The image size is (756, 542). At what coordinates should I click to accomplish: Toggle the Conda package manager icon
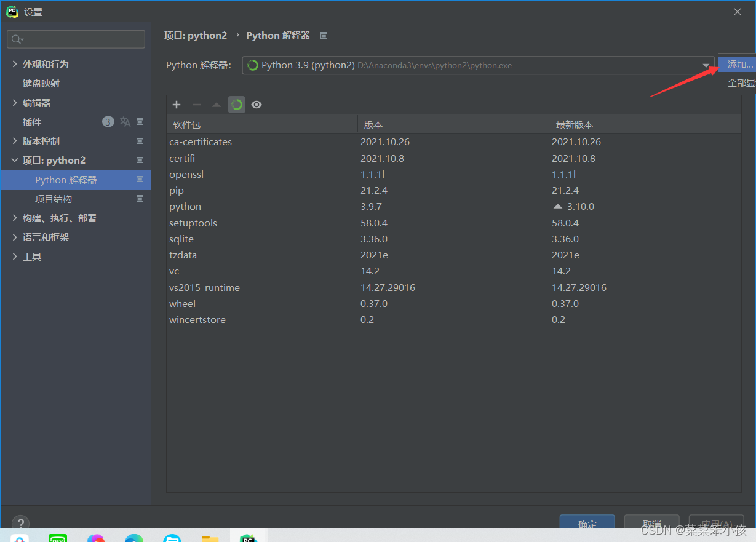237,105
